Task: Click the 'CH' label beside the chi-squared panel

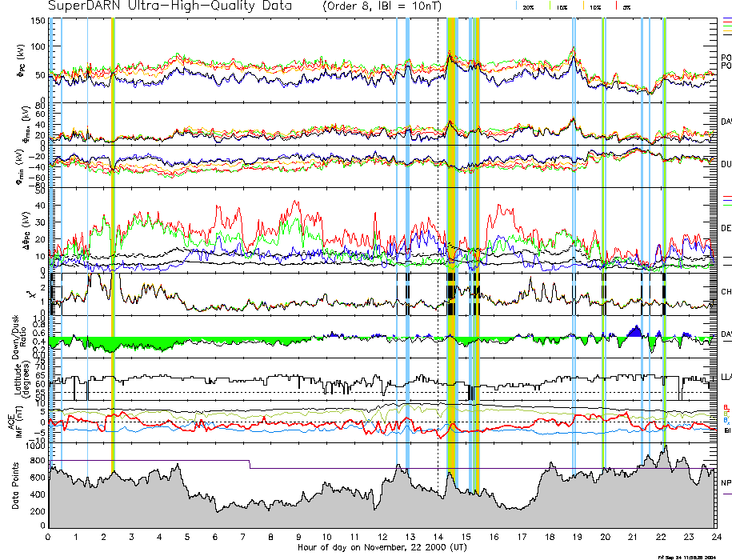Action: coord(726,292)
